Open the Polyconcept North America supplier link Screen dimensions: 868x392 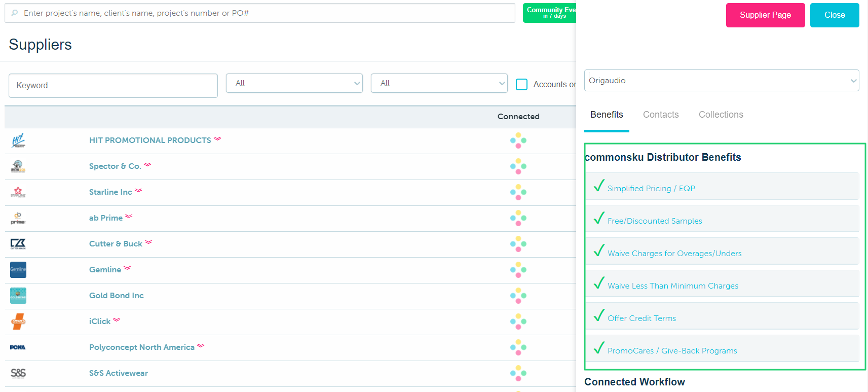point(142,347)
